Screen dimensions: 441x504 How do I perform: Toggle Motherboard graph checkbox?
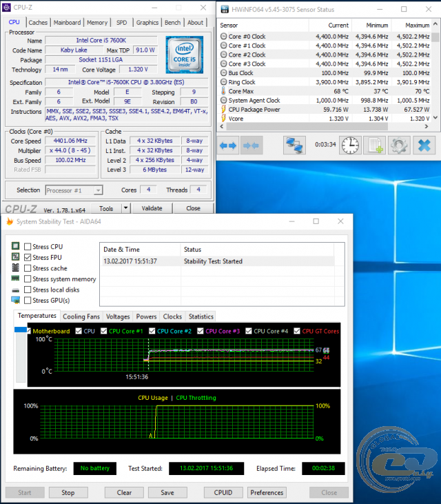point(29,331)
